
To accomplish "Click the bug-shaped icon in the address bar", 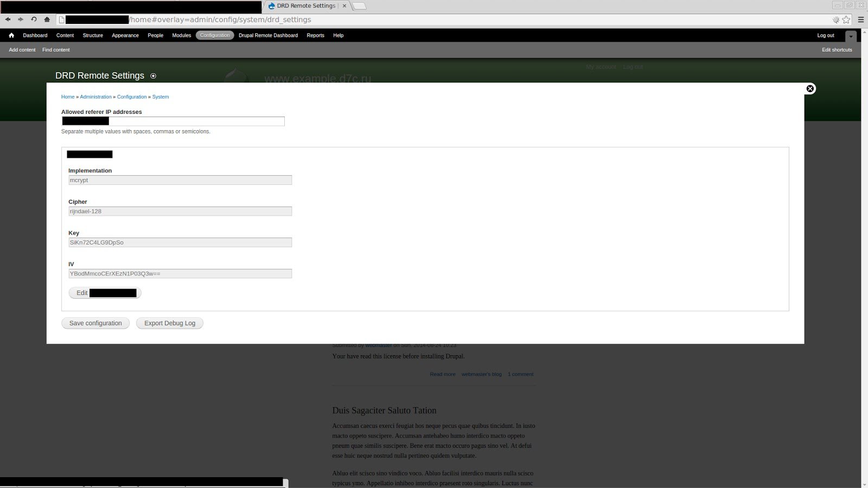I will (835, 20).
